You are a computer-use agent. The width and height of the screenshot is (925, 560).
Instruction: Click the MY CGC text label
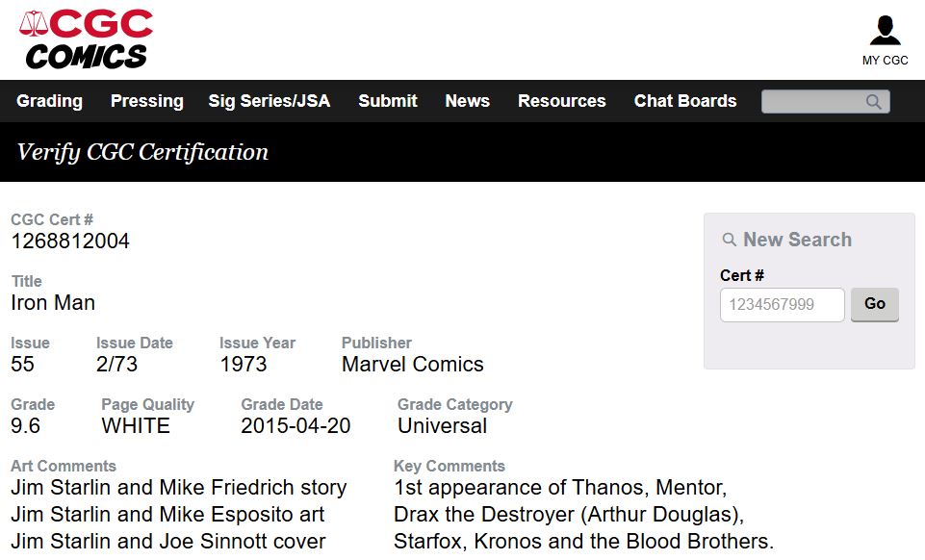885,61
